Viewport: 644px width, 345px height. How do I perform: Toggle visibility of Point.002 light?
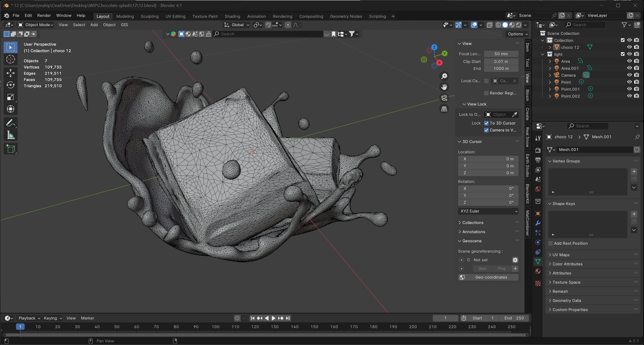(x=629, y=96)
